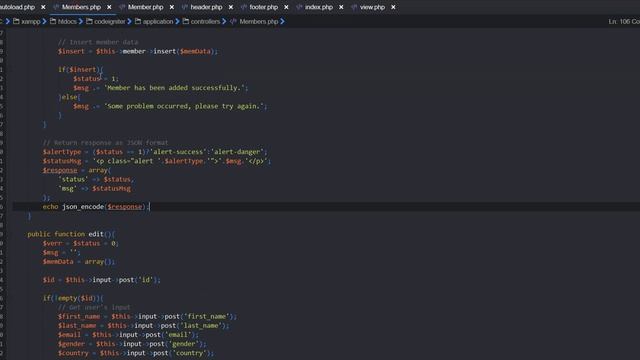Expand the chevron after codeigniter breadcrumb
Screen dimensions: 640x360
[x=129, y=21]
